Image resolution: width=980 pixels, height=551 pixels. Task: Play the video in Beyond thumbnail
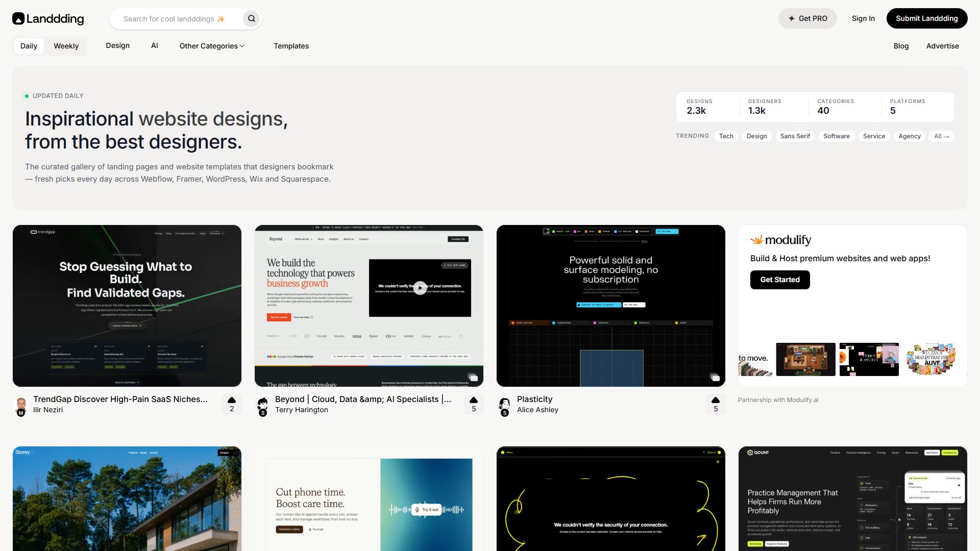420,288
